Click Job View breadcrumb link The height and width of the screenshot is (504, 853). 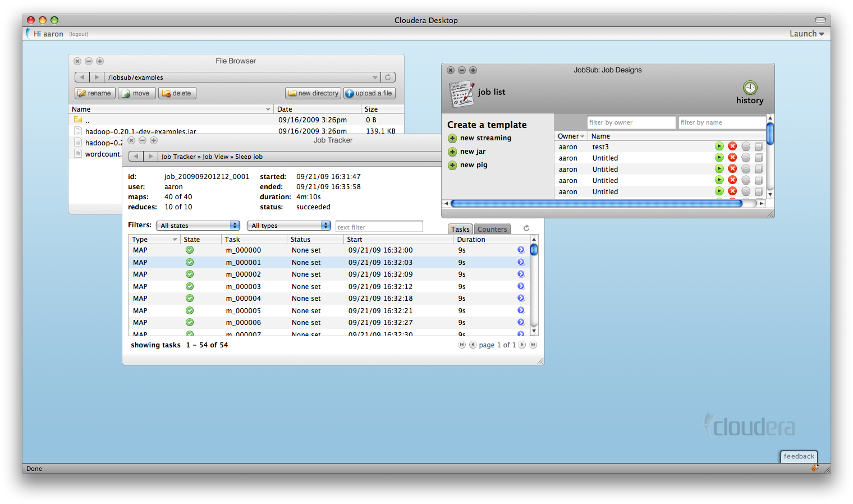coord(215,157)
